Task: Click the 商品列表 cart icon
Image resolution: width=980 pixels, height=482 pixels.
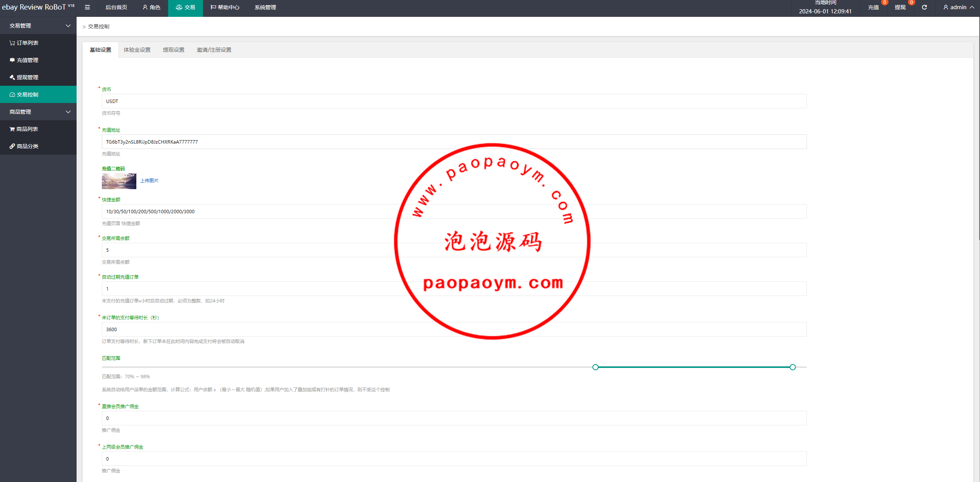Action: [12, 129]
